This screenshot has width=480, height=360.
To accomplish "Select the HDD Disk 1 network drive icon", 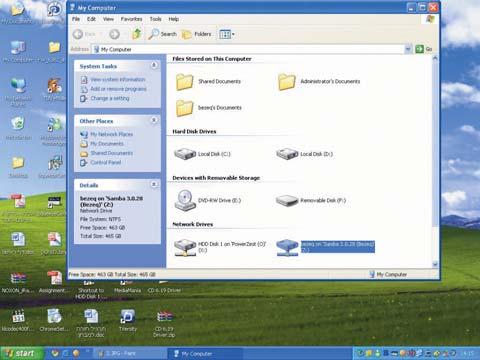I will pyautogui.click(x=185, y=247).
